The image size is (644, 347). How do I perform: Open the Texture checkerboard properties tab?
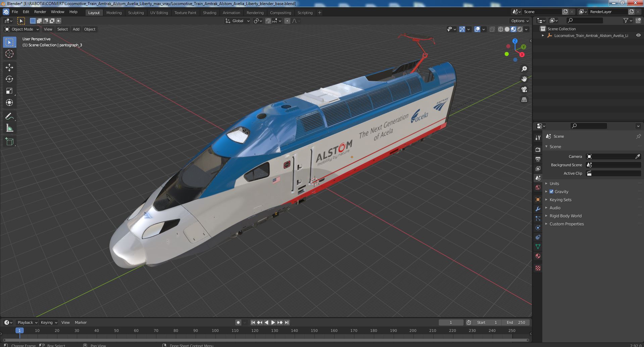(538, 268)
